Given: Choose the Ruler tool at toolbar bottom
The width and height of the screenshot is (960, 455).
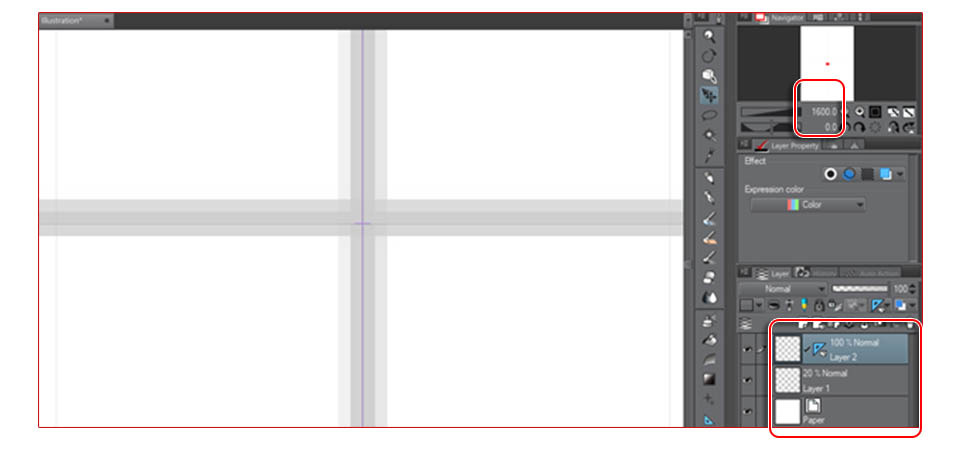Looking at the screenshot, I should [709, 419].
